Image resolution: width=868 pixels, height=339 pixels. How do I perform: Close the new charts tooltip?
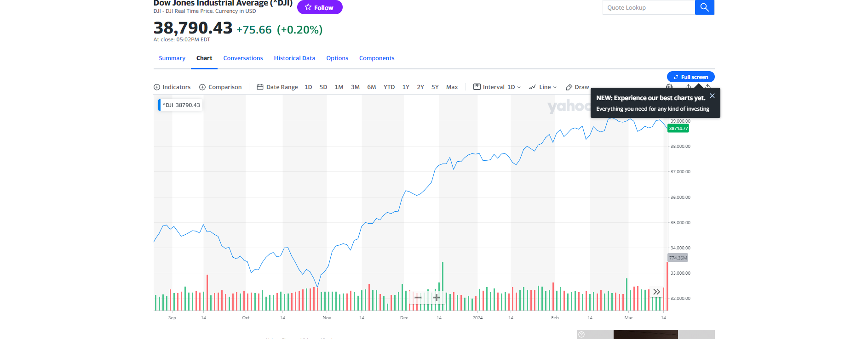tap(712, 96)
